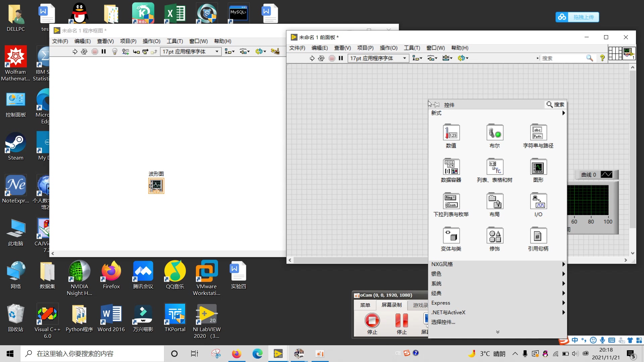The height and width of the screenshot is (362, 644).
Task: Open 查看(V) menu in block diagram window
Action: 105,41
